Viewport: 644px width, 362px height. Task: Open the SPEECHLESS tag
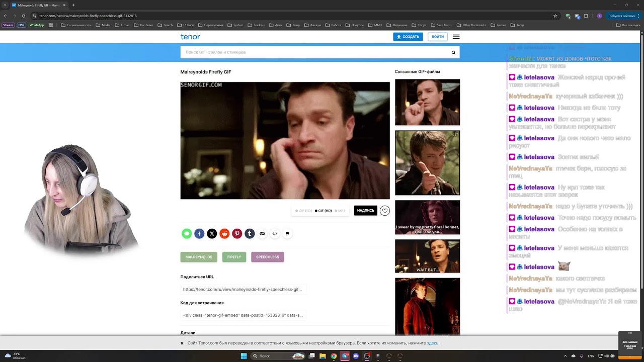pos(268,257)
